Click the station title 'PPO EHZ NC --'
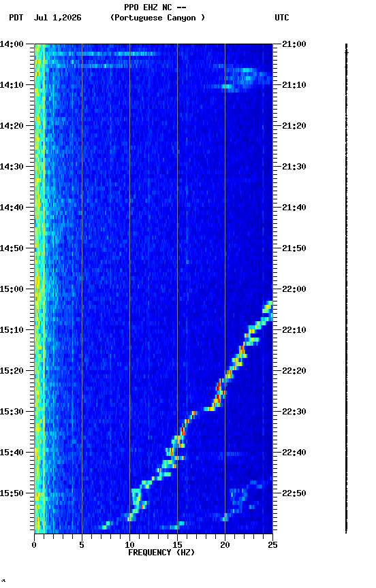Viewport: 376px width, 588px height. (155, 7)
